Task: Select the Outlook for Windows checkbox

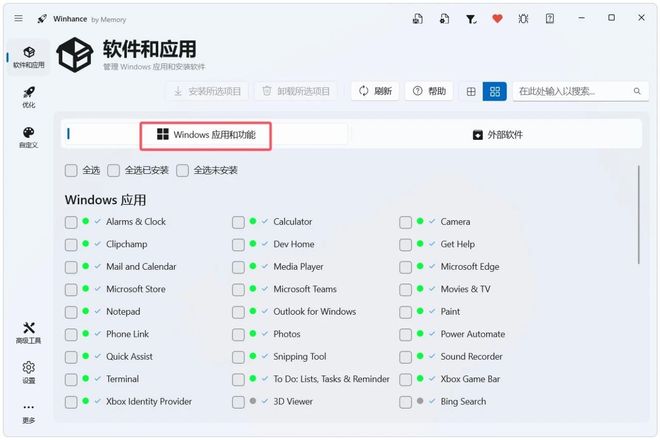Action: (238, 312)
